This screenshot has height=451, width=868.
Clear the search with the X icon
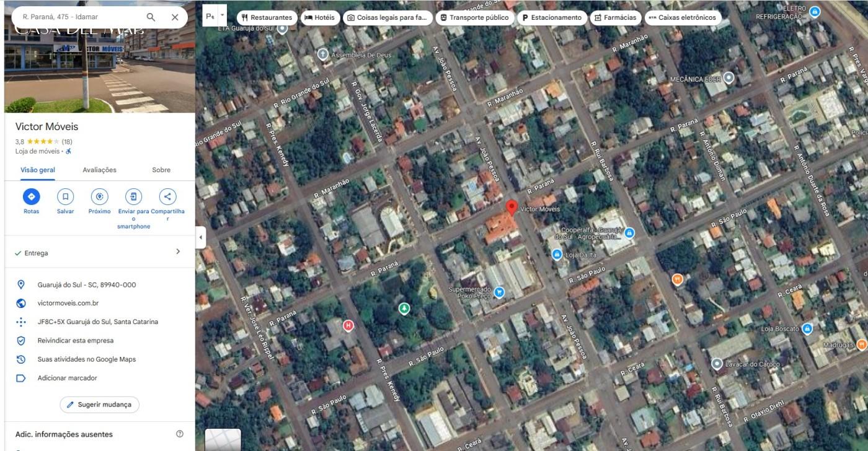175,17
